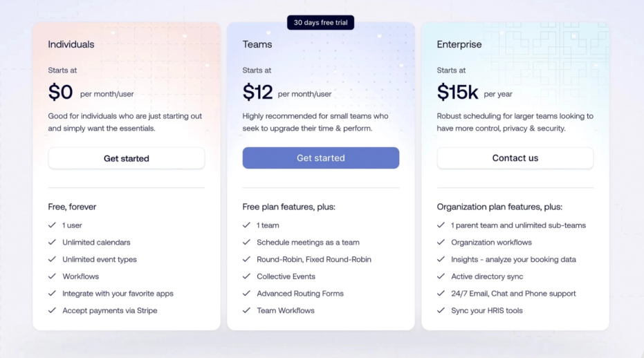The image size is (644, 358).
Task: Click the $12 Teams price
Action: [x=257, y=92]
